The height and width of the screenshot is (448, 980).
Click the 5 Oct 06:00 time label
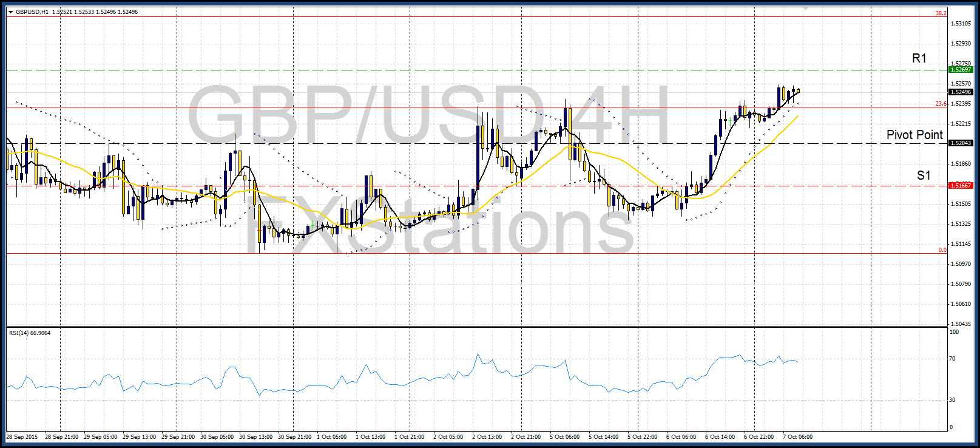click(x=565, y=437)
